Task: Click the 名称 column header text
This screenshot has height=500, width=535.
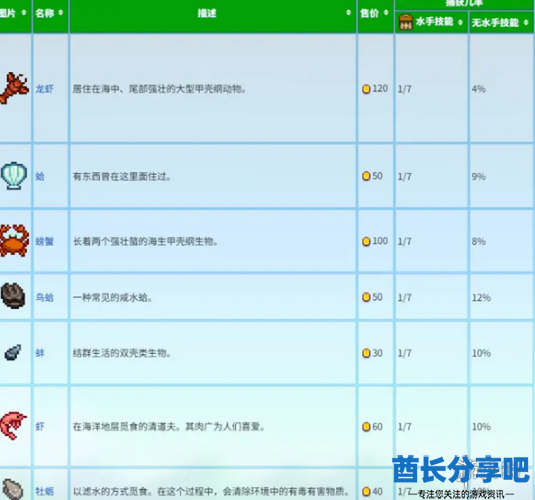Action: click(x=45, y=13)
